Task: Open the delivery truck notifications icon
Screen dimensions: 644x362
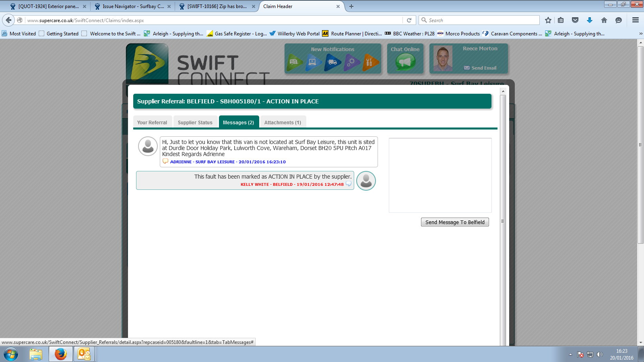Action: tap(332, 62)
